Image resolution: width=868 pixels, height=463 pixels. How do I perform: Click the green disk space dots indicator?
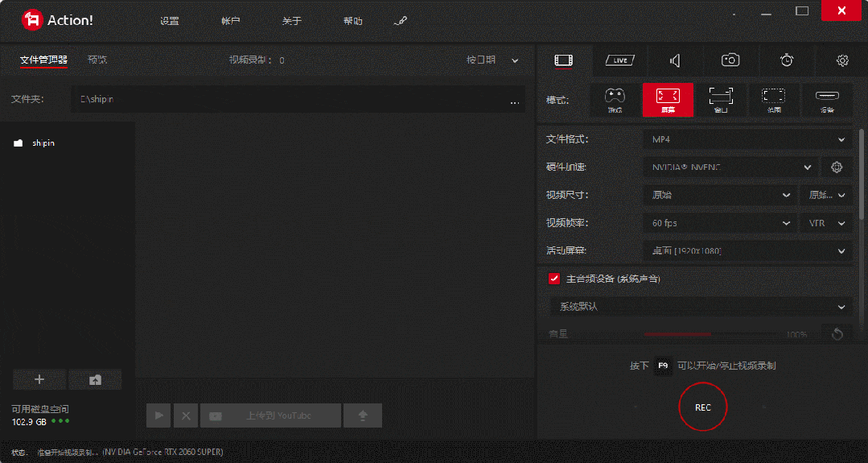60,421
